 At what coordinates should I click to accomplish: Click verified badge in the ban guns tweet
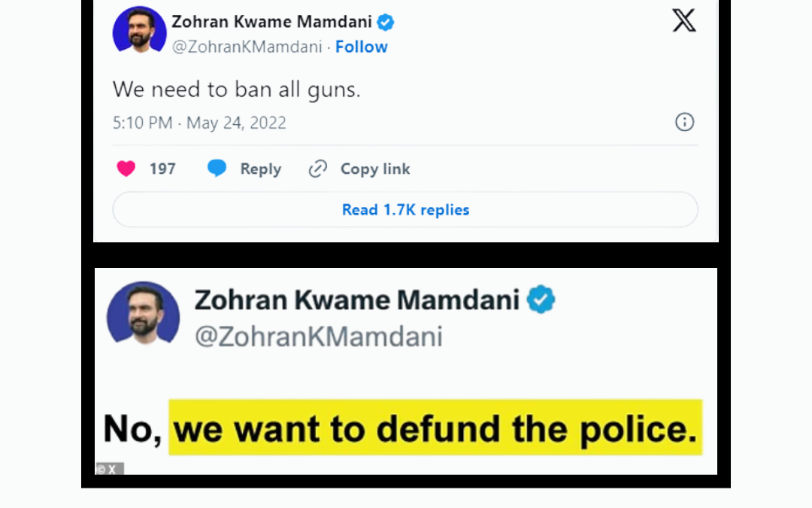(x=386, y=23)
